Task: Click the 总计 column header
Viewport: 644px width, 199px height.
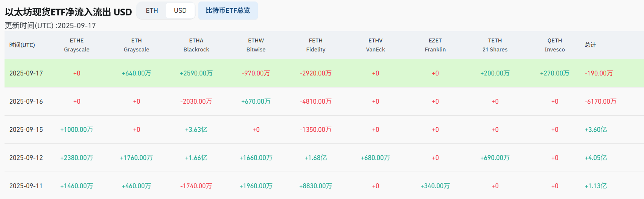Action: [590, 45]
